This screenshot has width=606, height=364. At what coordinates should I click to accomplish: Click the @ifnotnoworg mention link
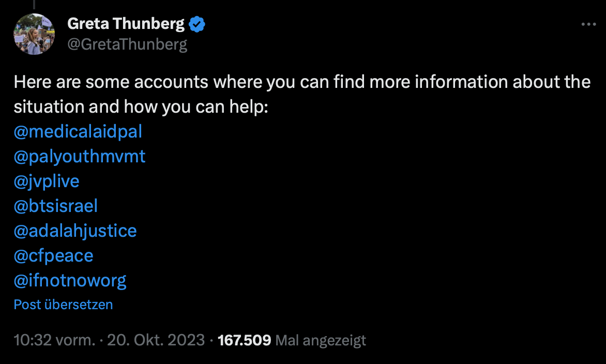(70, 280)
